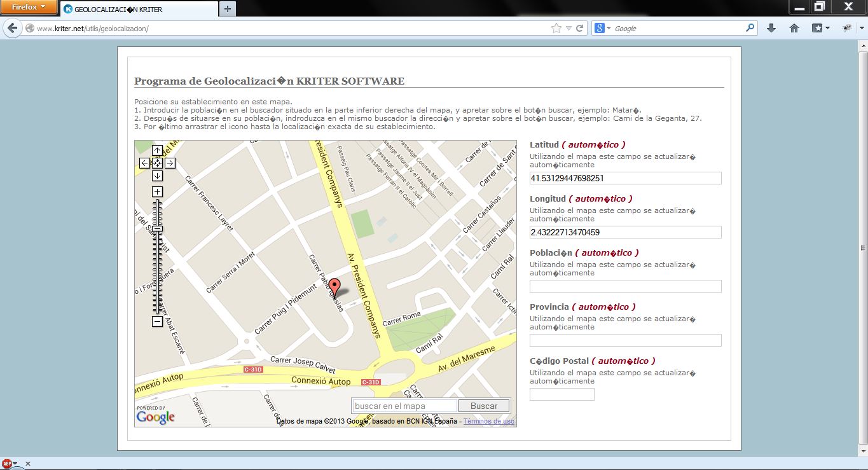Zoom in the map with the plus button
The image size is (868, 470).
[157, 192]
